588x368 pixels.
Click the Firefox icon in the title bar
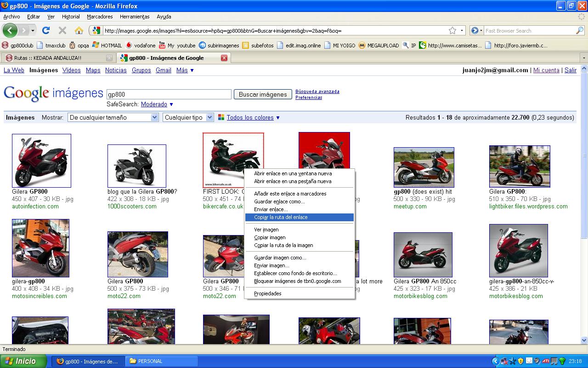[5, 6]
